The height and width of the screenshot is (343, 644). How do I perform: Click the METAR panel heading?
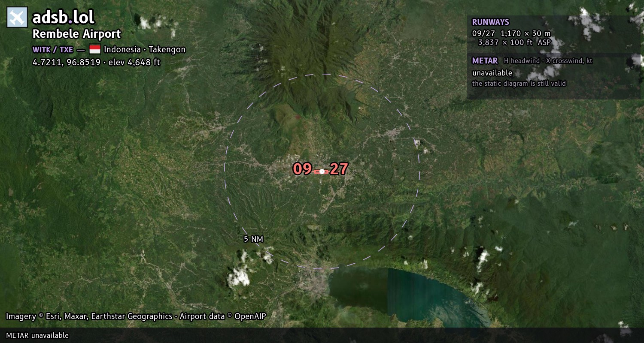coord(485,61)
